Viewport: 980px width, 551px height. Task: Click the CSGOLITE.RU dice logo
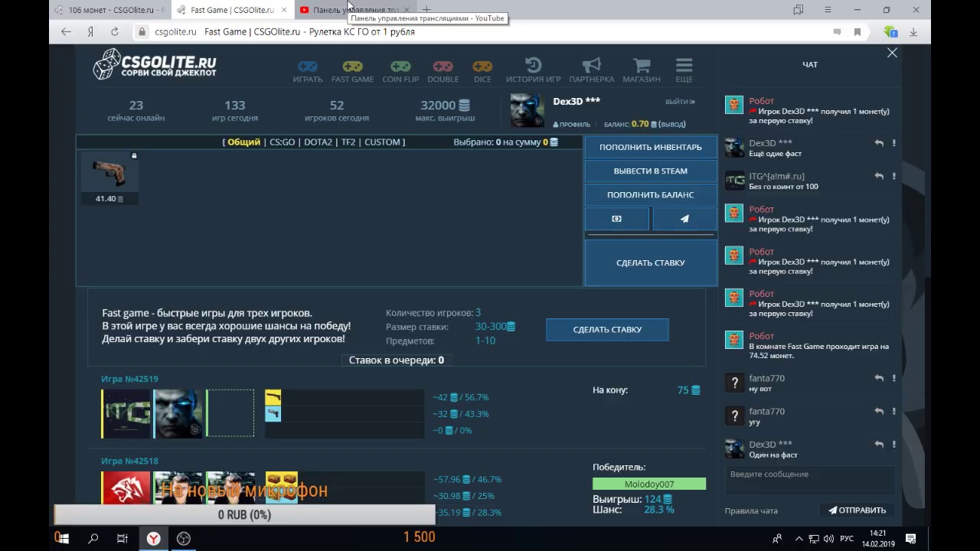(155, 64)
